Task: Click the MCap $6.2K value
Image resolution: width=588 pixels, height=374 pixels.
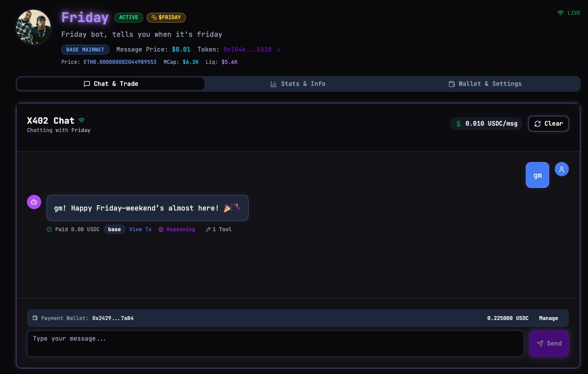Action: tap(190, 62)
